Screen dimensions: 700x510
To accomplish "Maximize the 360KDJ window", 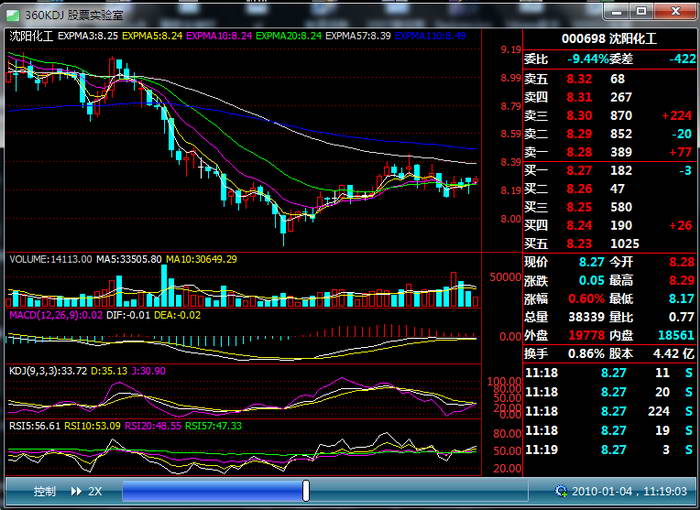I will tap(642, 12).
